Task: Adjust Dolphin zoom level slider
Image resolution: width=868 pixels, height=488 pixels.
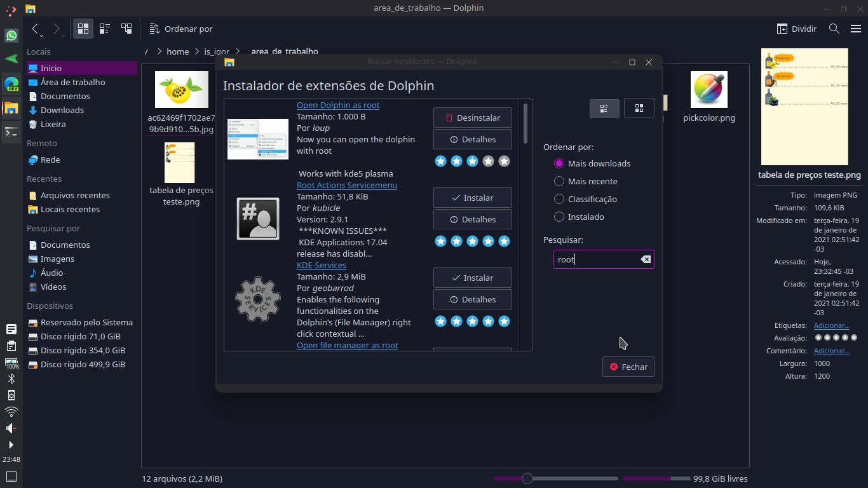Action: [527, 478]
